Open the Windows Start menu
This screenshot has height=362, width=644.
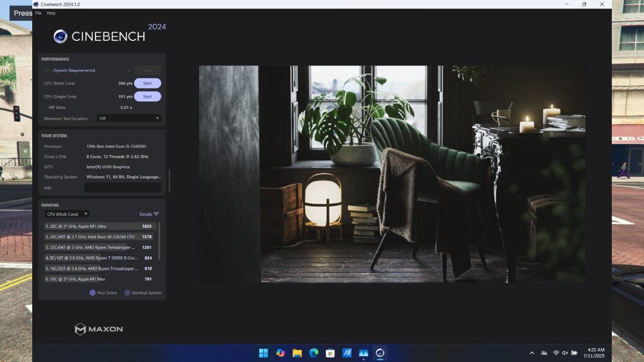[264, 353]
